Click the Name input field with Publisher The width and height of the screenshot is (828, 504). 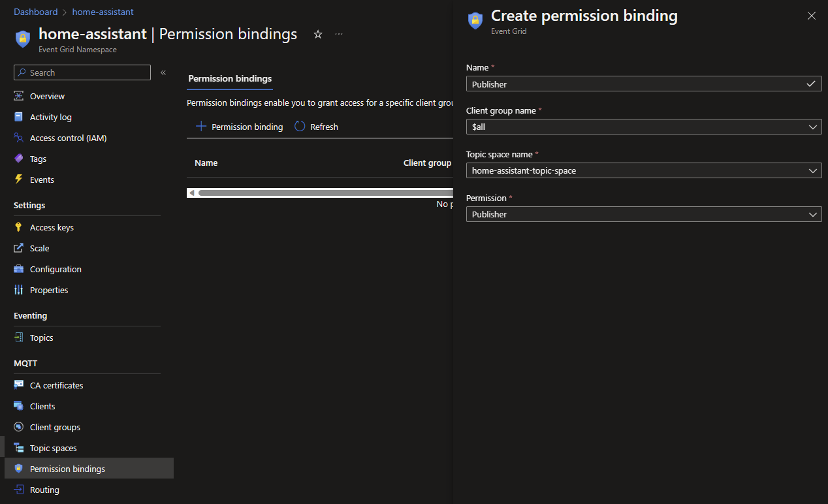click(x=644, y=84)
